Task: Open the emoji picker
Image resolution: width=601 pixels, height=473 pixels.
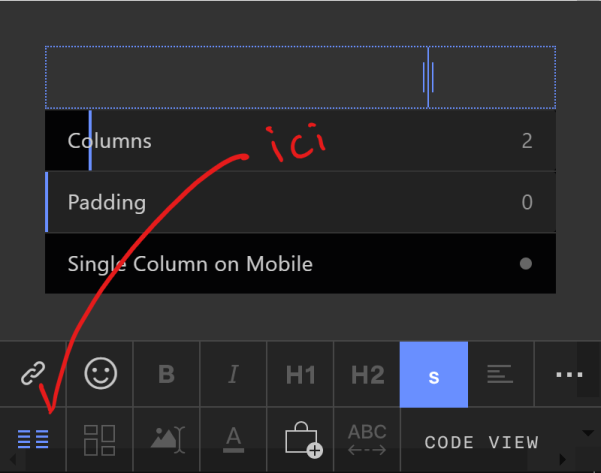Action: click(x=100, y=374)
